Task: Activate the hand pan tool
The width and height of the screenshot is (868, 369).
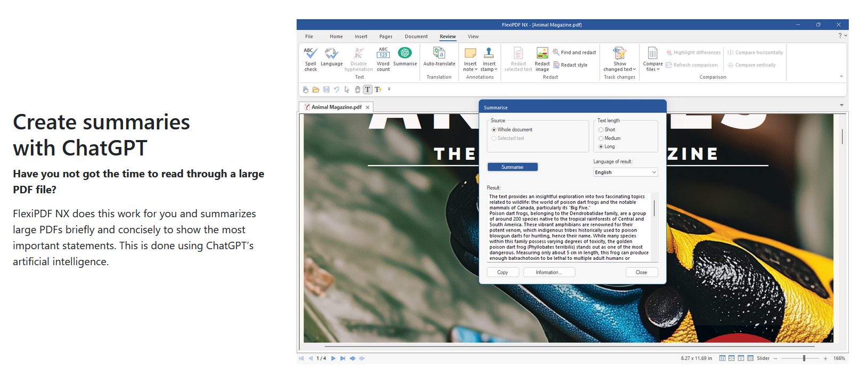Action: point(357,89)
